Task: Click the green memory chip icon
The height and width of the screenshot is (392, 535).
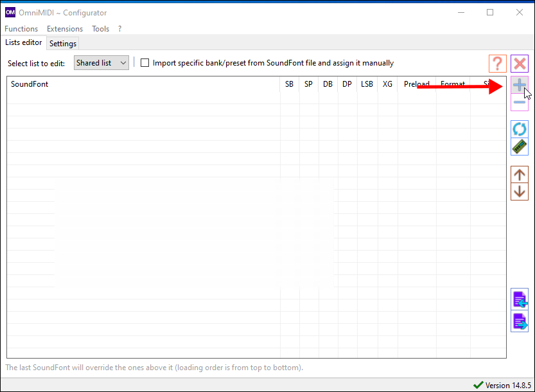Action: (519, 147)
